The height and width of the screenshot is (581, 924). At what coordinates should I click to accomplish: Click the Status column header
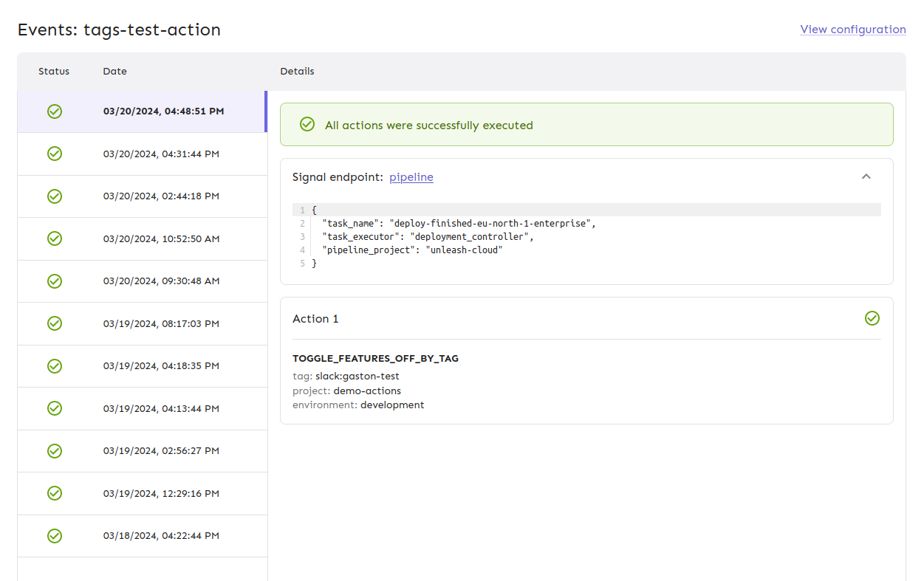[x=54, y=72]
